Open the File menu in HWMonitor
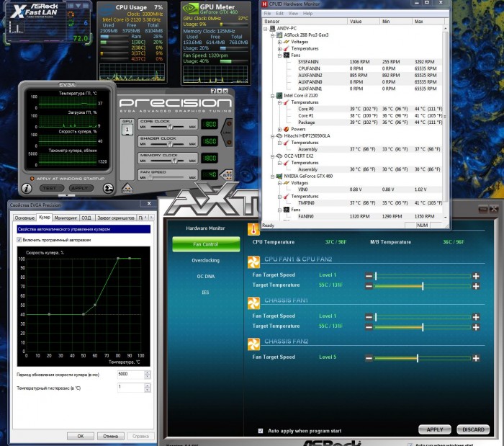The width and height of the screenshot is (504, 446). pyautogui.click(x=267, y=14)
